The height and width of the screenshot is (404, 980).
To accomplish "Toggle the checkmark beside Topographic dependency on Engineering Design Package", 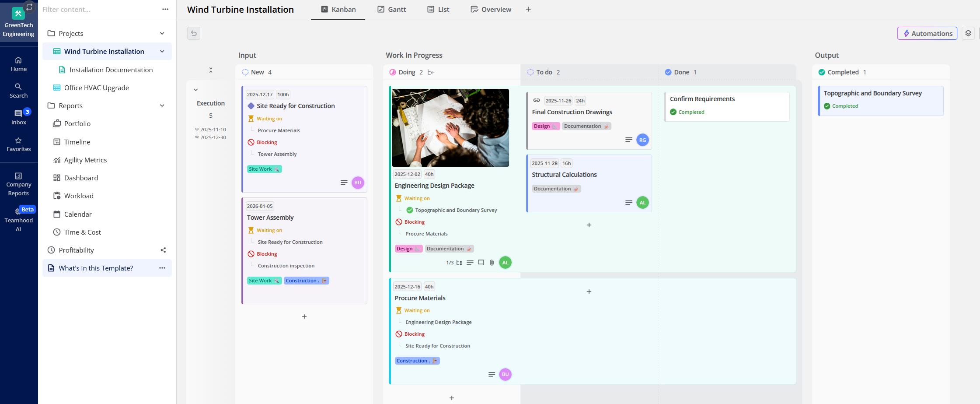I will coord(409,210).
